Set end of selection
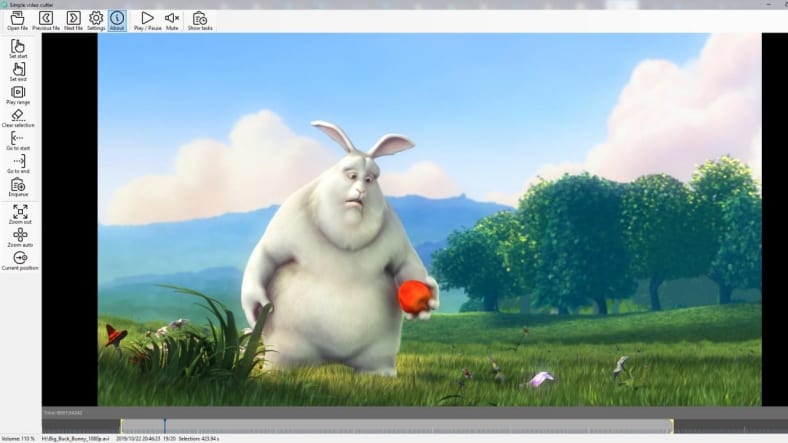 point(18,72)
